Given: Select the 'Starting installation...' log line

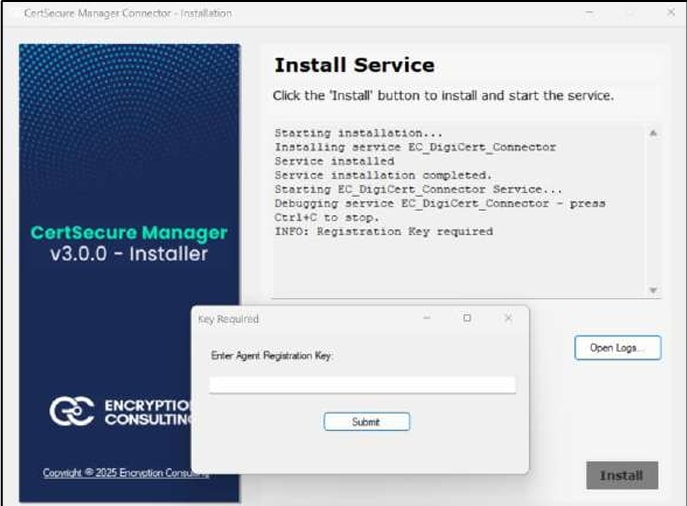Looking at the screenshot, I should coord(358,133).
